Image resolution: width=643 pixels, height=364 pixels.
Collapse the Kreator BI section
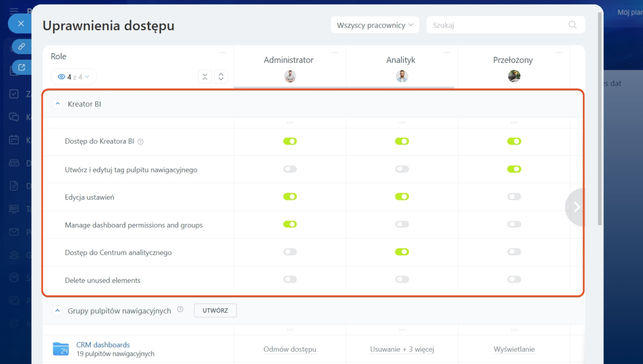(57, 104)
